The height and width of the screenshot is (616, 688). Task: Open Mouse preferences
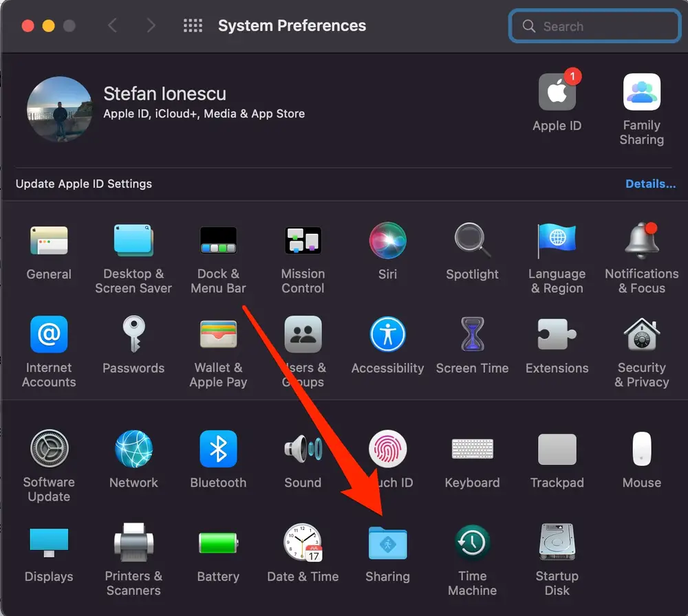click(641, 448)
